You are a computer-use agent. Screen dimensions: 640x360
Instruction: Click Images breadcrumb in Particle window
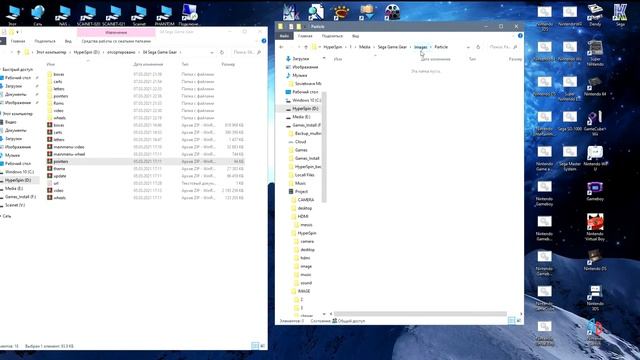pyautogui.click(x=420, y=47)
